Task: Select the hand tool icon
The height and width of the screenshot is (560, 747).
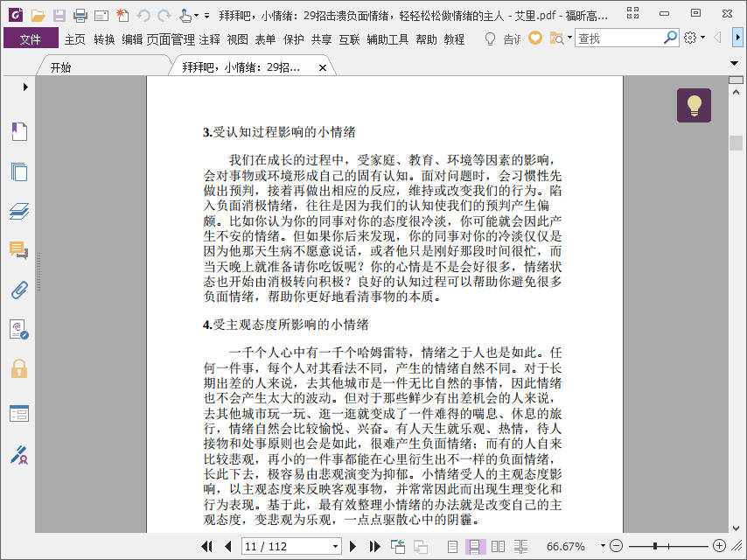Action: (x=185, y=16)
